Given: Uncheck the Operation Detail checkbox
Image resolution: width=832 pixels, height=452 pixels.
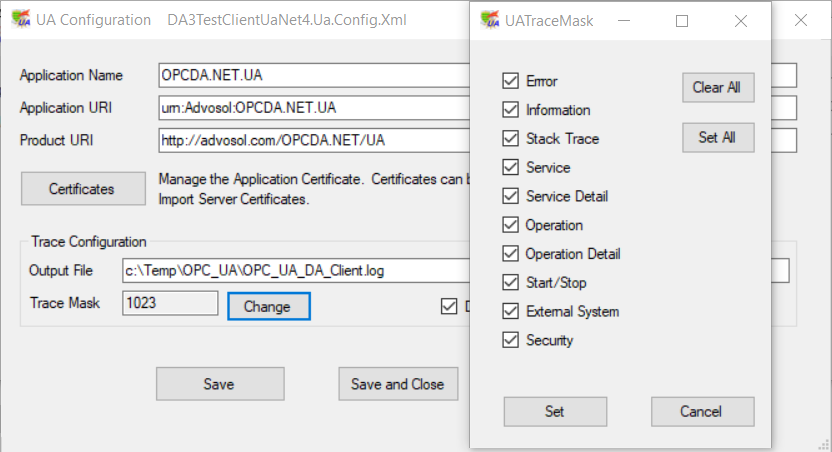Looking at the screenshot, I should tap(511, 254).
